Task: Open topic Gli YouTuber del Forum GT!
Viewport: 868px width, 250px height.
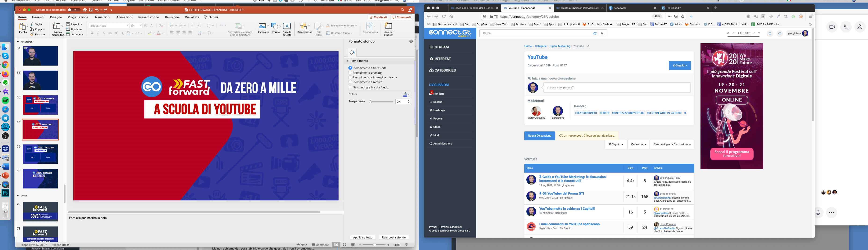Action: click(563, 194)
